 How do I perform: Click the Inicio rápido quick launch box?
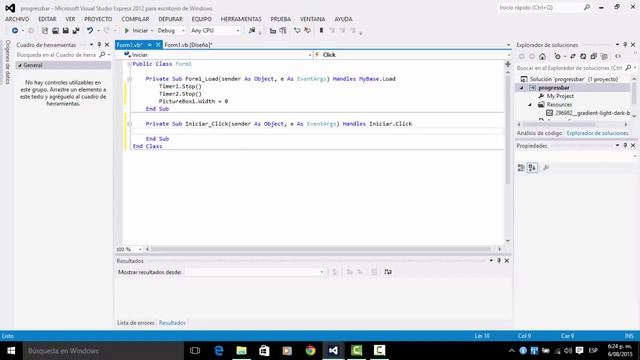point(540,8)
